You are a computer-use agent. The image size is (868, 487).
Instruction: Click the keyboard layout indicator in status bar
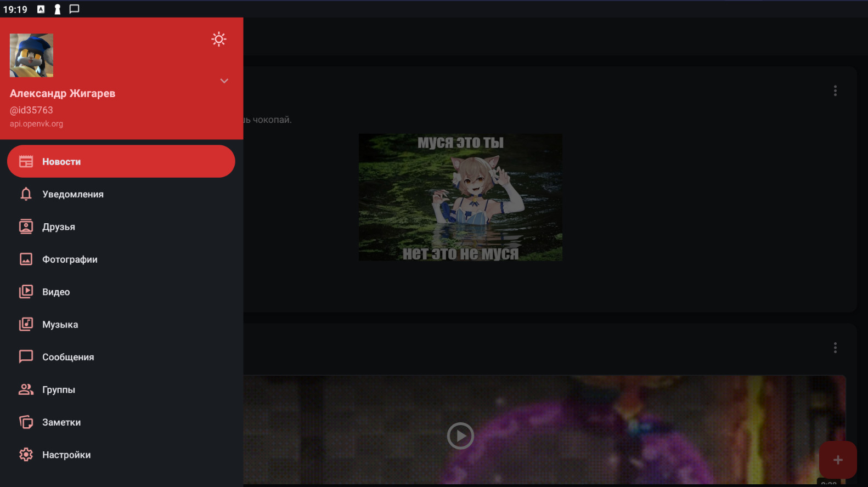pos(41,9)
